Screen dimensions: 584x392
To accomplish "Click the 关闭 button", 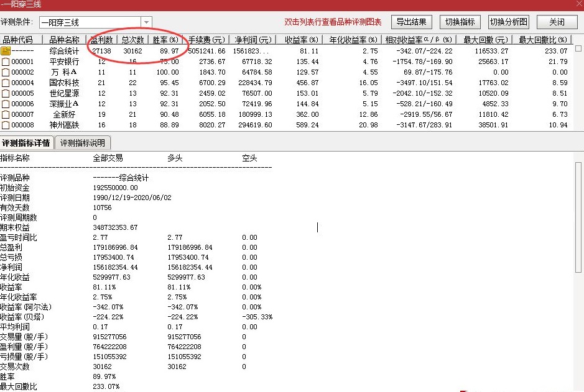I will pos(557,22).
